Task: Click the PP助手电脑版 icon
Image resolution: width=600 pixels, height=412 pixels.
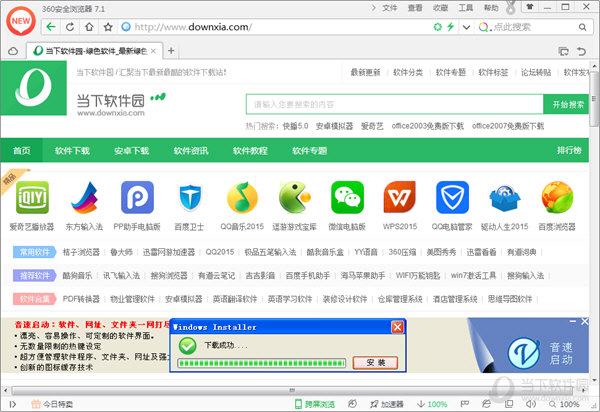Action: coord(137,197)
